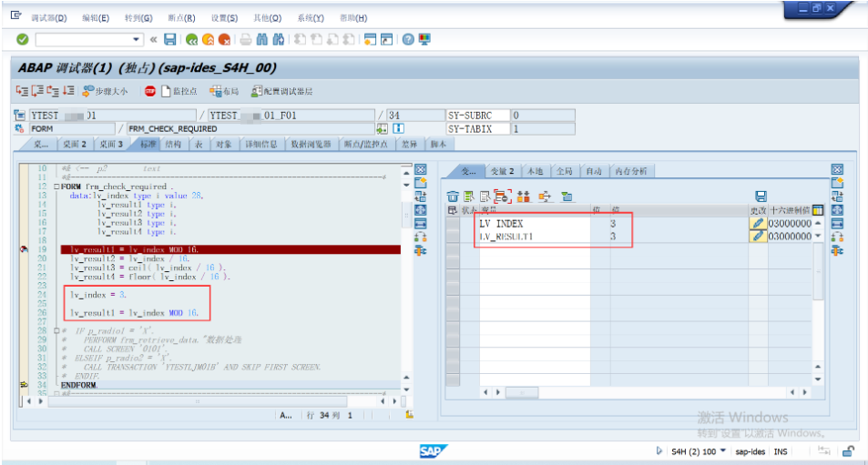The image size is (868, 465).
Task: Click the 布局 button
Action: (x=225, y=91)
